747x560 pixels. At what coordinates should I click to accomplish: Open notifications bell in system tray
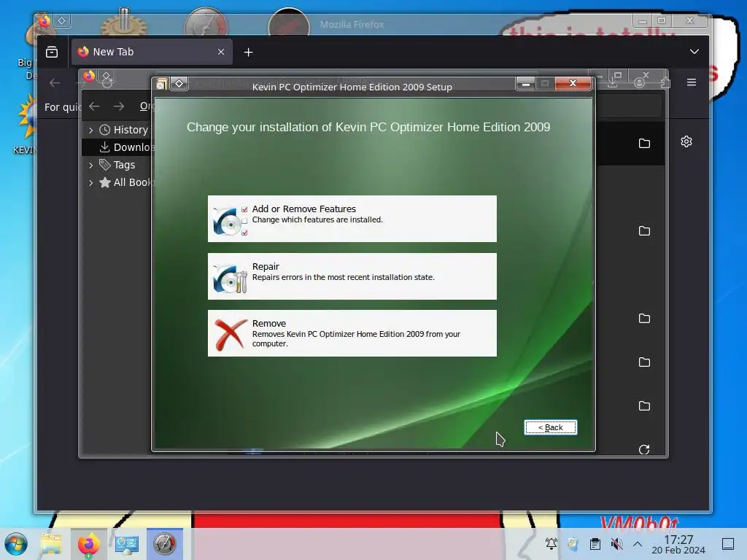551,543
